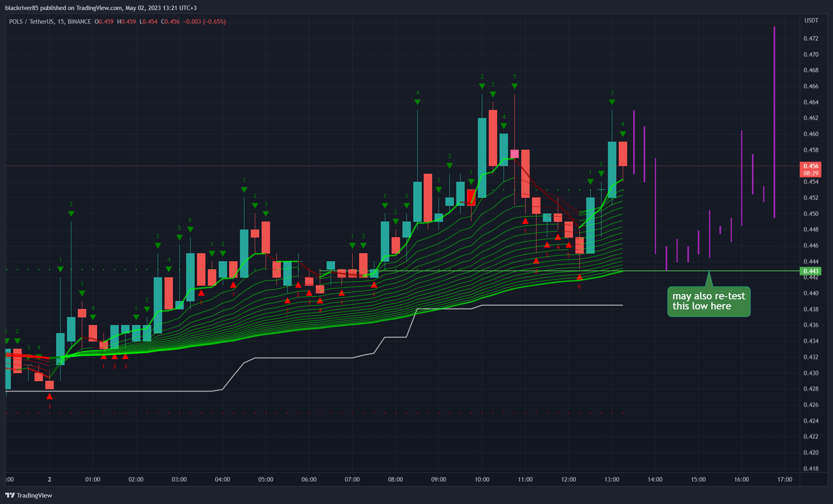Click the red 0.456 current price label
The width and height of the screenshot is (833, 504).
pos(811,166)
